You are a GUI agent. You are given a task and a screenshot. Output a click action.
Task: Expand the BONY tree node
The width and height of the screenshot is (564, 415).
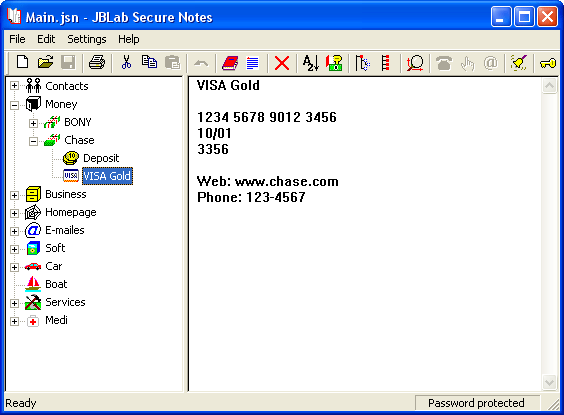point(33,123)
